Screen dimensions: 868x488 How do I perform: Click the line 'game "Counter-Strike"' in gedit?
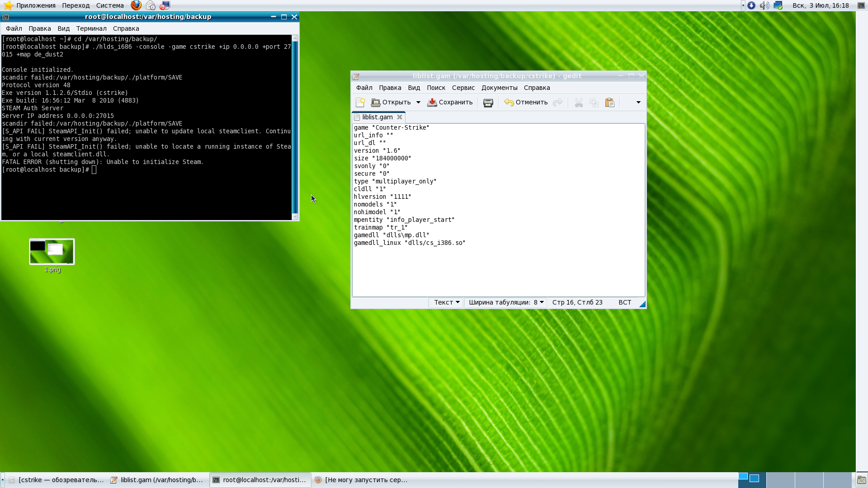[x=392, y=128]
